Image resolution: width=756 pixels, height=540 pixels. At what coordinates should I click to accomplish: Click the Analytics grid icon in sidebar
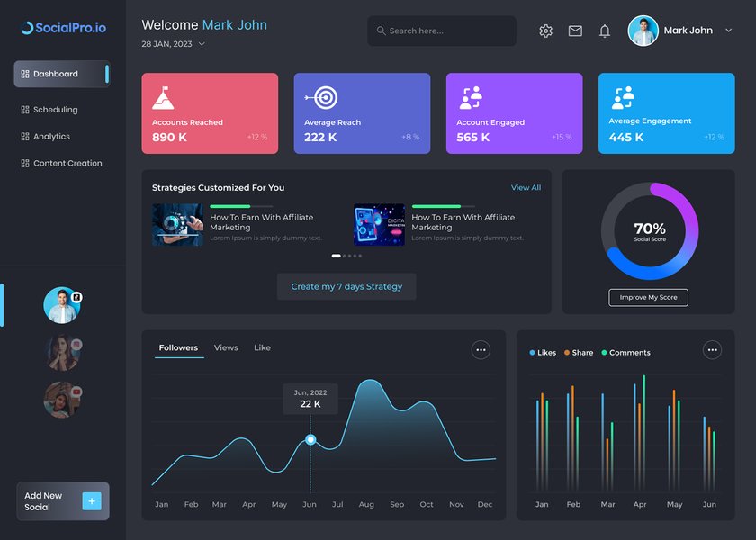[25, 137]
